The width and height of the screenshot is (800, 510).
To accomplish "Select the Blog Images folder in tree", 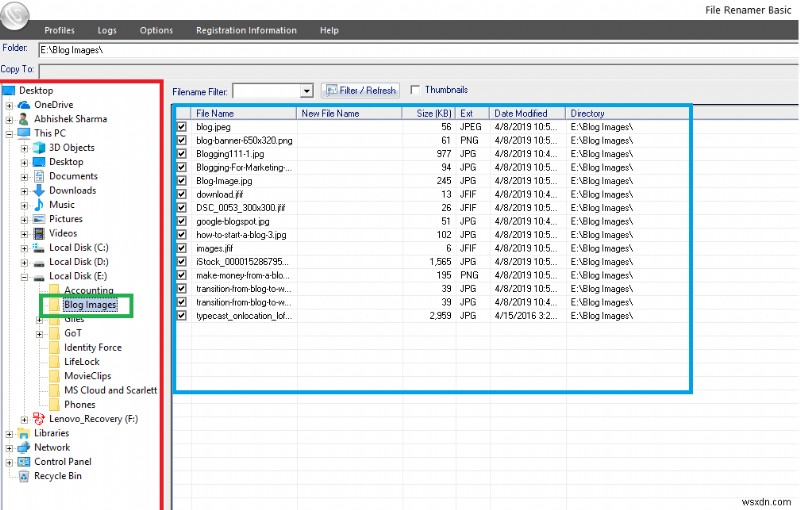I will 90,304.
